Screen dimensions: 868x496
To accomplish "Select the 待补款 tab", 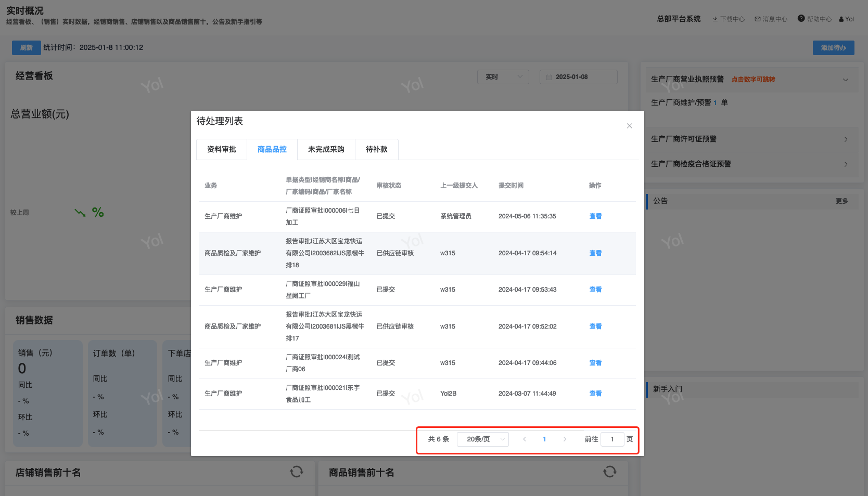I will pos(376,150).
